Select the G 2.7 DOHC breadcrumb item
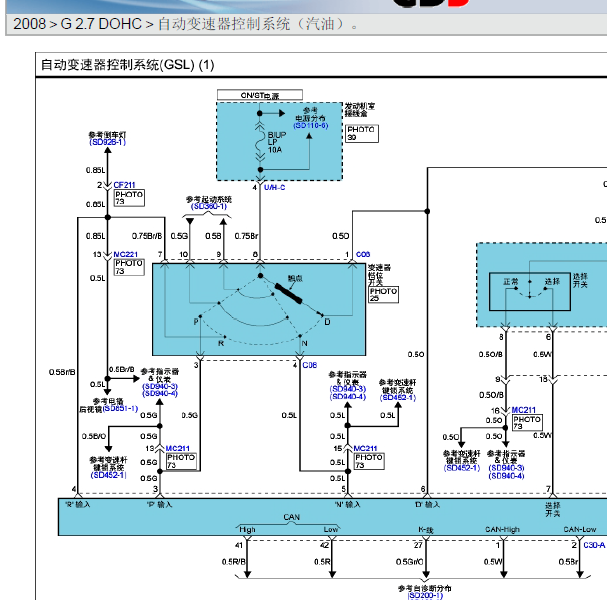 [101, 24]
